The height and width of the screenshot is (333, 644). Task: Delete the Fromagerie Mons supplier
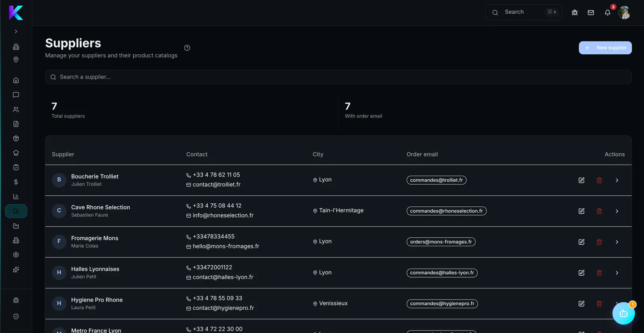599,242
